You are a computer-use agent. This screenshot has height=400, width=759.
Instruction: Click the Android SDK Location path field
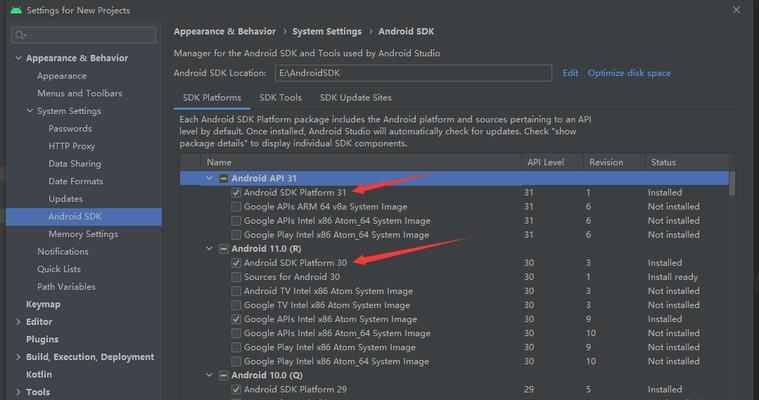[413, 73]
